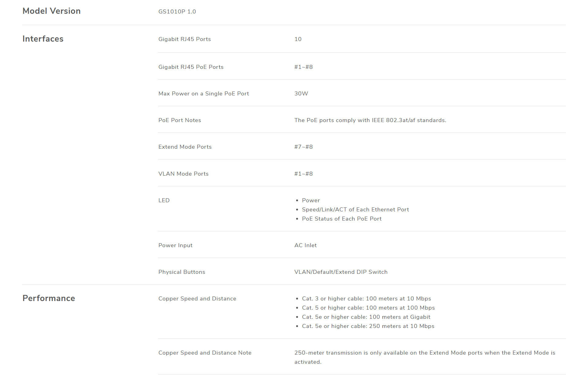Select the Gigabit RJ45 Ports label

click(185, 39)
